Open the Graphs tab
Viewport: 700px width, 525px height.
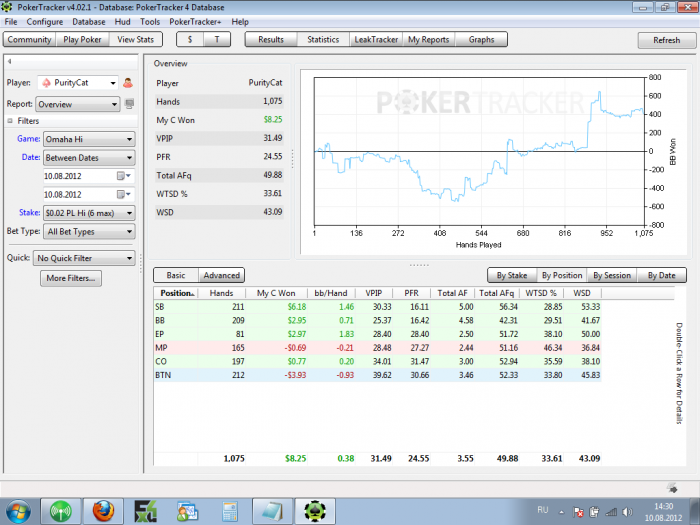pos(481,39)
